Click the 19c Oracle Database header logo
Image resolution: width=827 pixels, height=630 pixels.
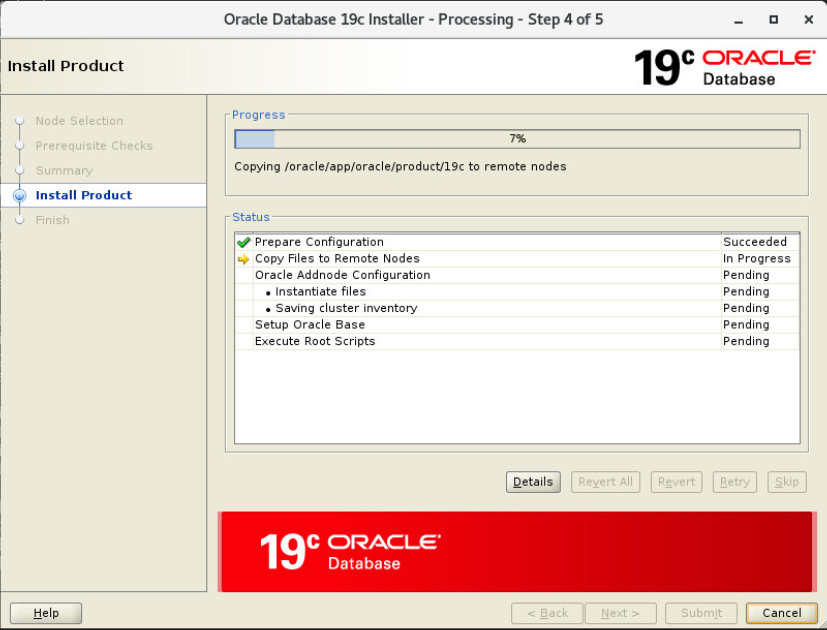[x=725, y=67]
